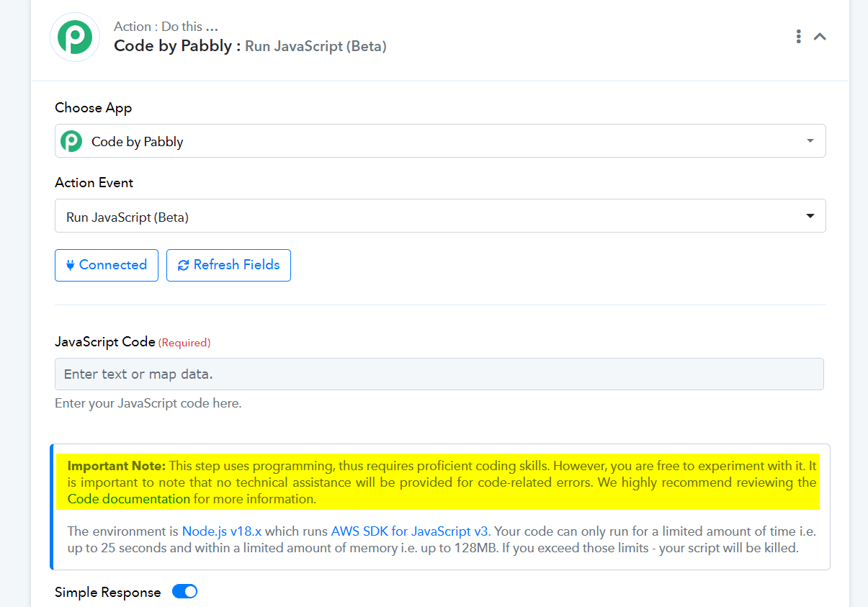Click the Pabbly logo in step header
The width and height of the screenshot is (868, 607).
tap(75, 37)
